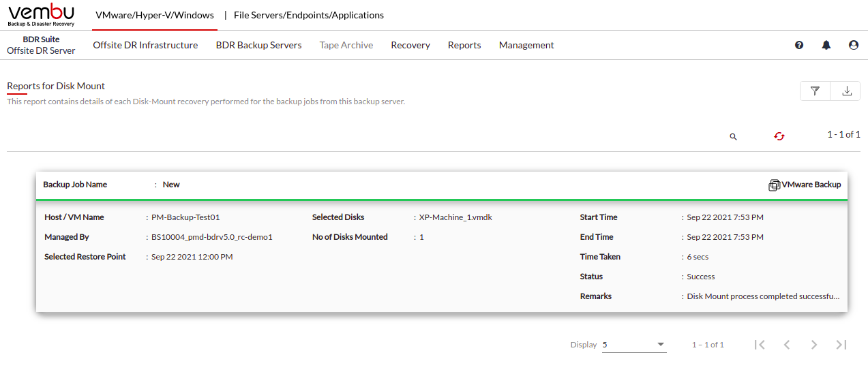
Task: Open the notifications bell icon
Action: [x=826, y=45]
